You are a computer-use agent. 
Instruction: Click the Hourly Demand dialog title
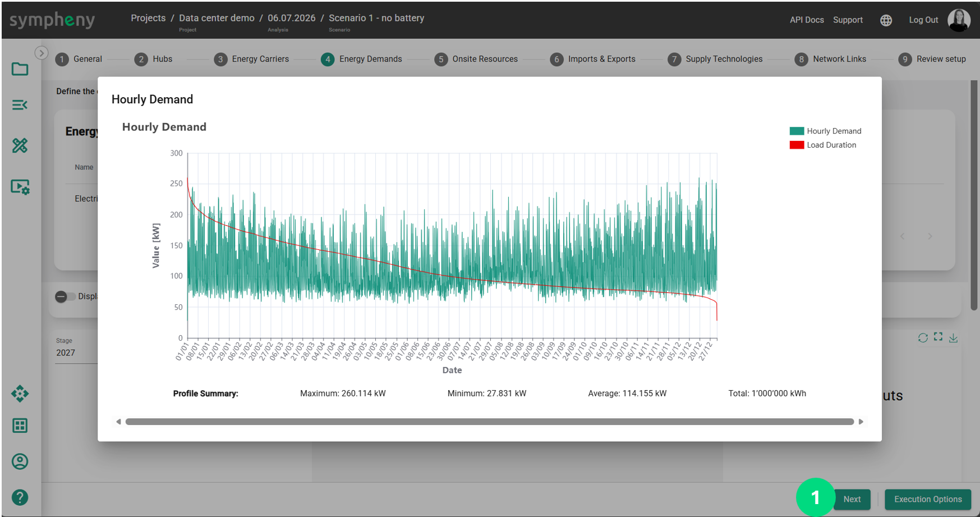point(152,99)
